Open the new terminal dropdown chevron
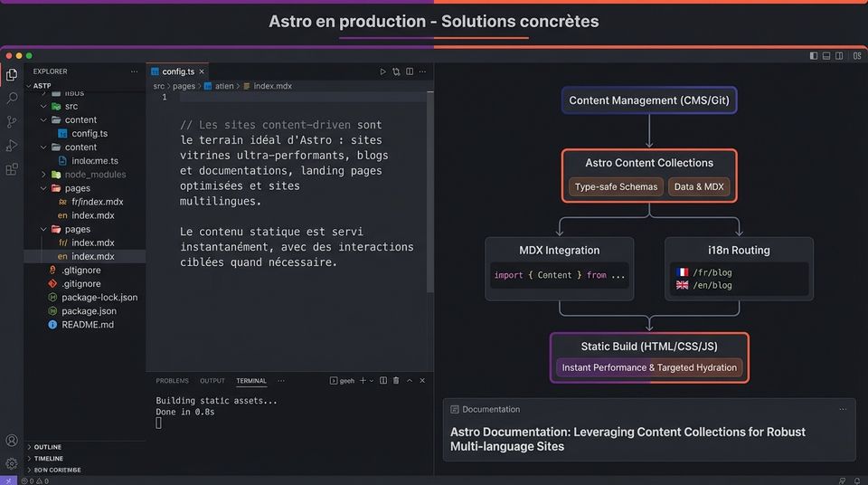The width and height of the screenshot is (868, 485). pyautogui.click(x=372, y=380)
